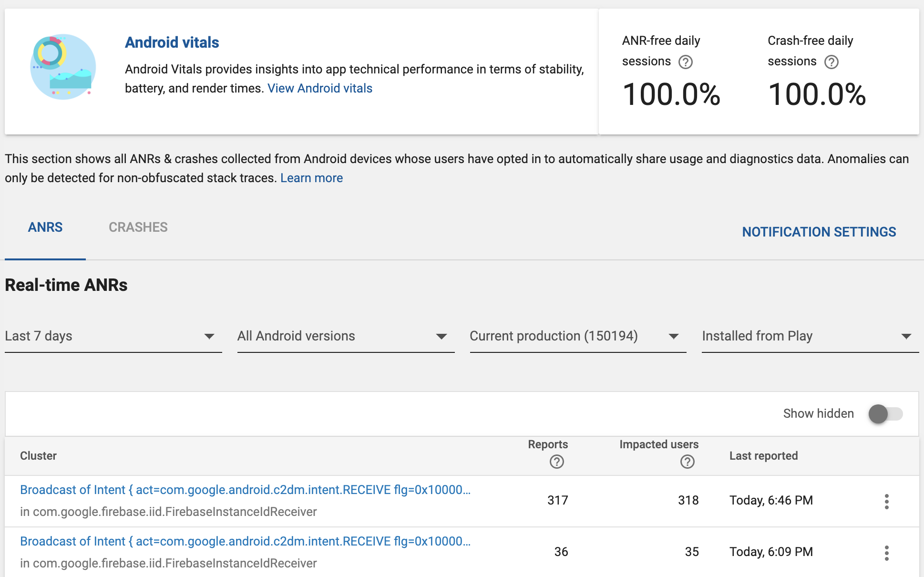Open three-dot menu for 317 reports row
The height and width of the screenshot is (577, 924).
coord(886,501)
